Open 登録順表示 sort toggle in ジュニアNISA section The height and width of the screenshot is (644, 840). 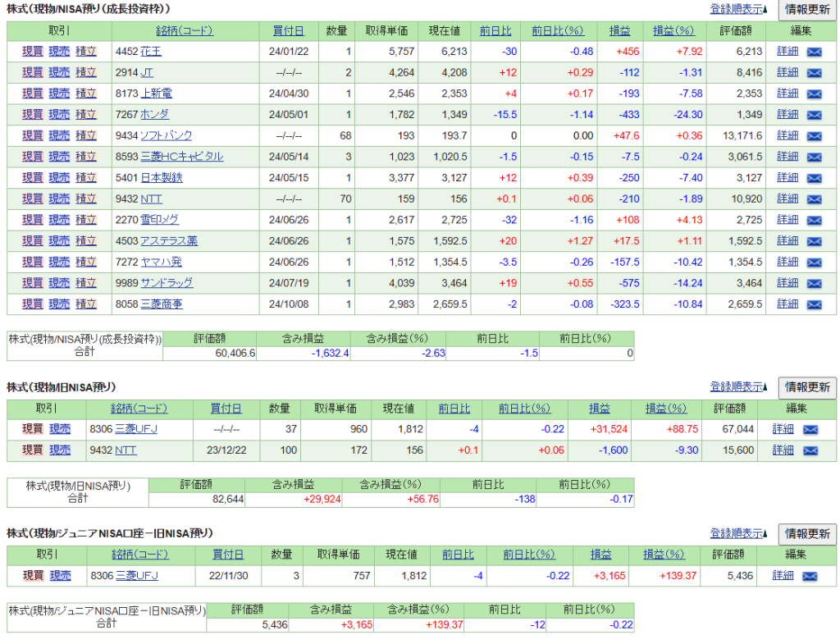click(739, 533)
